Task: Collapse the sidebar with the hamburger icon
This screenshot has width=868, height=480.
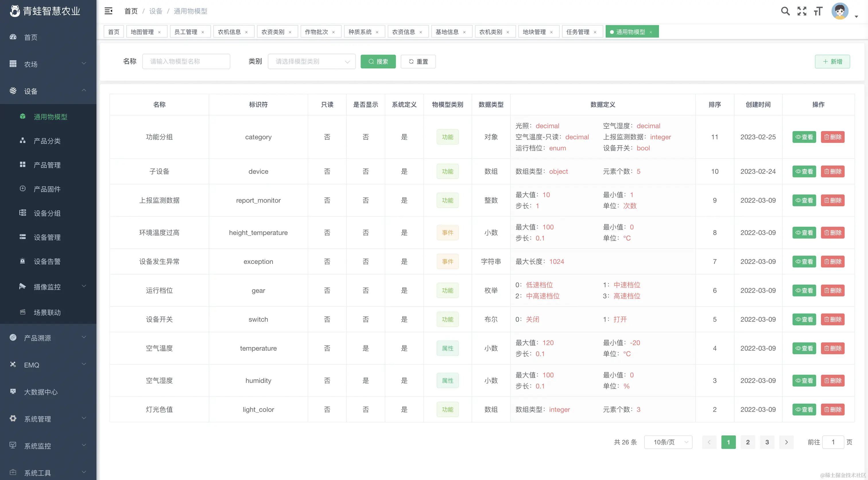Action: 108,11
